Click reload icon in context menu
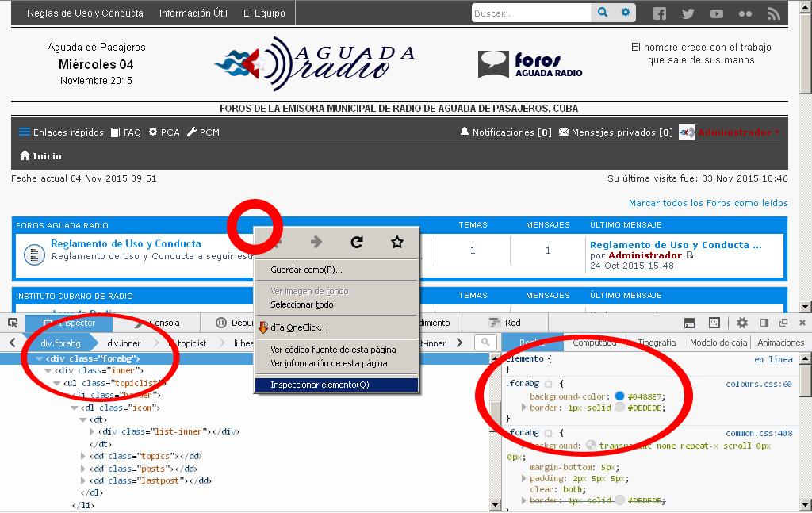Viewport: 812px width, 513px height. point(357,242)
